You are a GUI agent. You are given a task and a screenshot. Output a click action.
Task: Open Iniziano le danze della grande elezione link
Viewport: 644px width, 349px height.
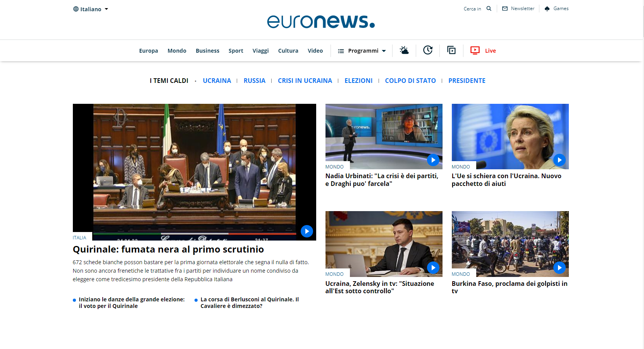pos(132,303)
